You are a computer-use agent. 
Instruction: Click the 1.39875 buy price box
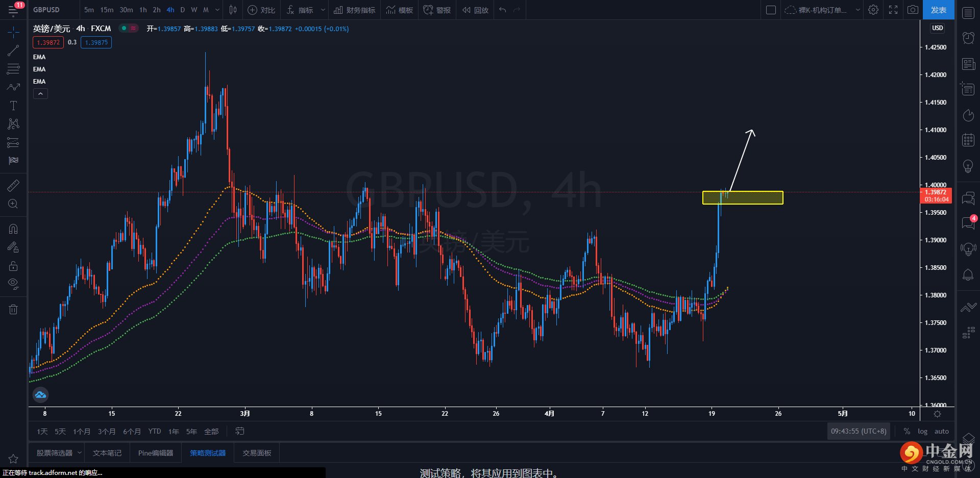click(96, 42)
